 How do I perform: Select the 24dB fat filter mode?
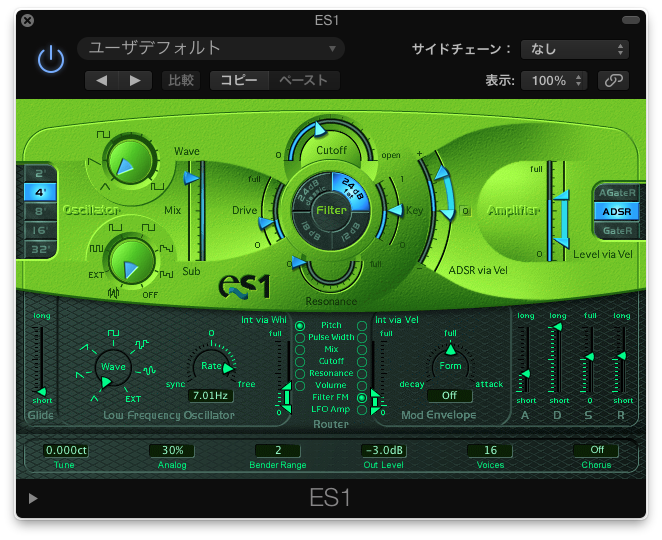(351, 188)
